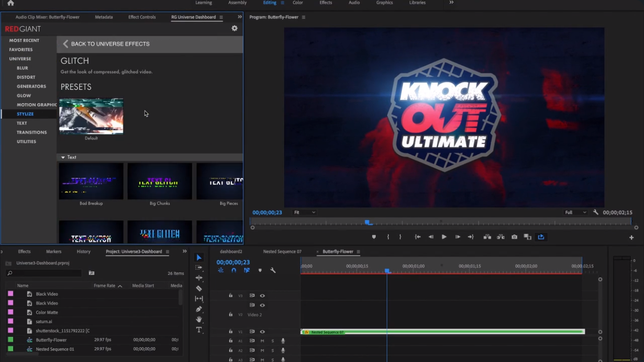Image resolution: width=644 pixels, height=362 pixels.
Task: Open Red Giant dashboard settings gear
Action: pyautogui.click(x=235, y=28)
